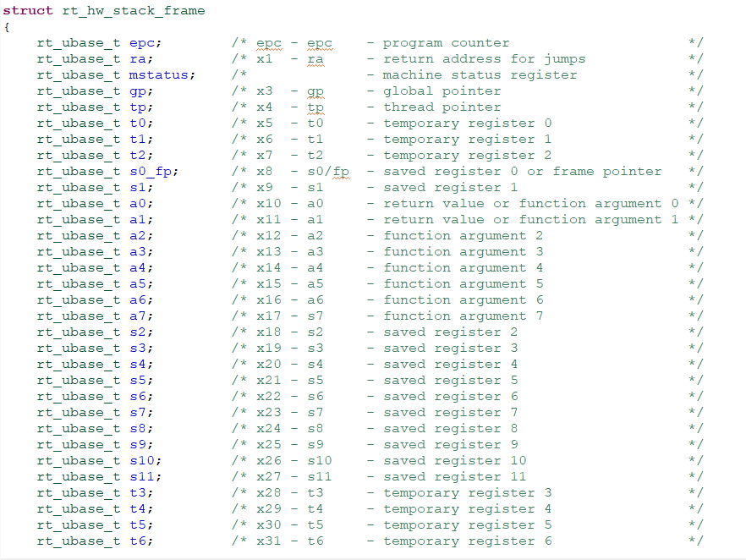Viewport: 746px width, 560px height.
Task: Select the s4 member
Action: (138, 365)
